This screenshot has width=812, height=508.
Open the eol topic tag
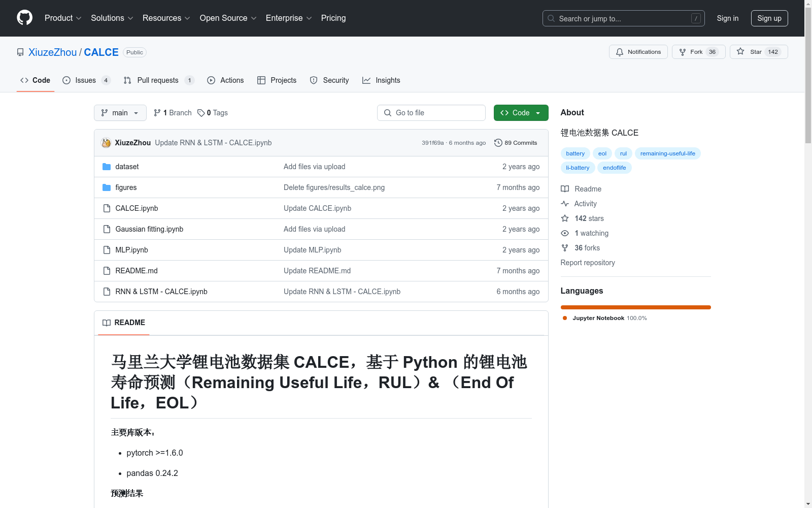pyautogui.click(x=602, y=153)
